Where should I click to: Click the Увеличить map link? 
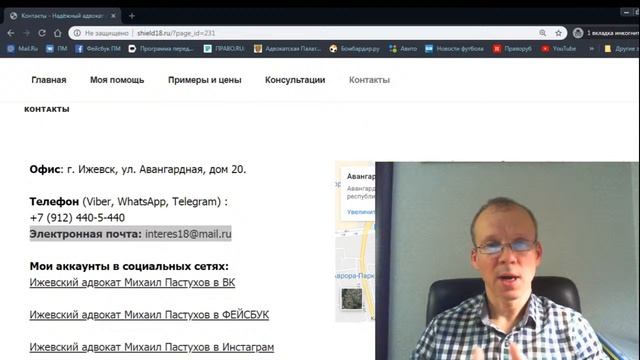click(x=361, y=212)
